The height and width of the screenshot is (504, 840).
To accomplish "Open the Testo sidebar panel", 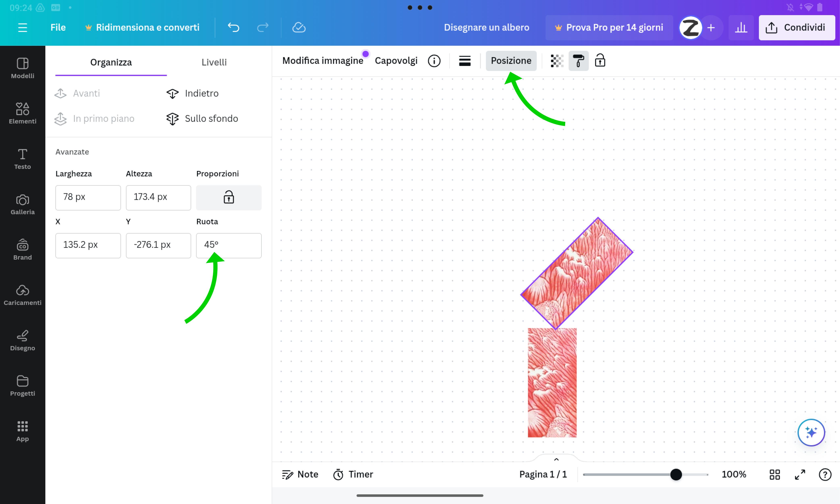I will tap(22, 159).
